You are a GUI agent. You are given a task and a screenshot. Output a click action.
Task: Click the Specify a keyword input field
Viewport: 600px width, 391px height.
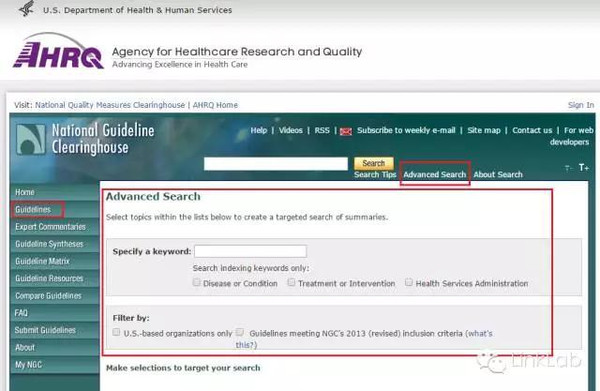250,251
